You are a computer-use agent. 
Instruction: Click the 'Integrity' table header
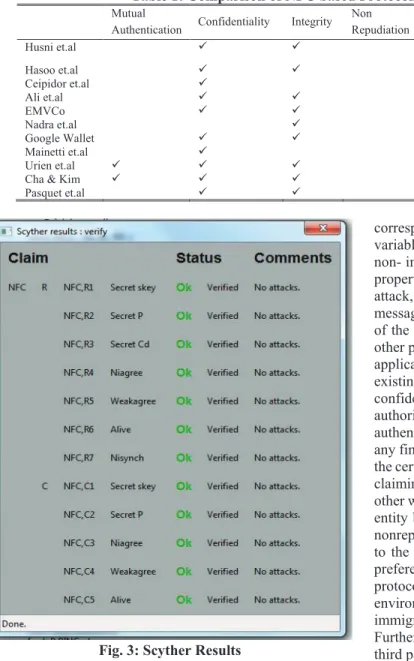pos(312,21)
